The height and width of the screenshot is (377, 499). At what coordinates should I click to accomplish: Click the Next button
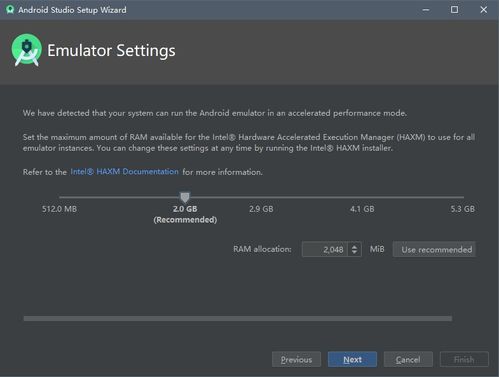[352, 359]
